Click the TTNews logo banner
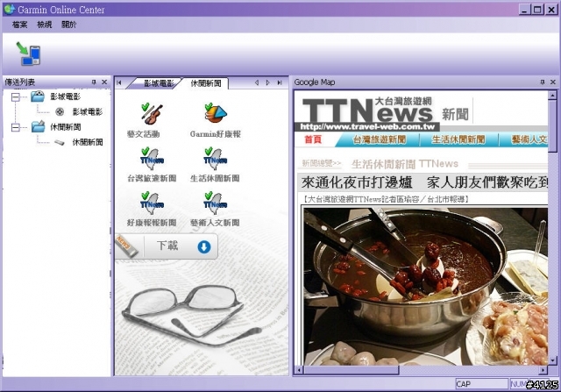561x392 pixels. (368, 113)
